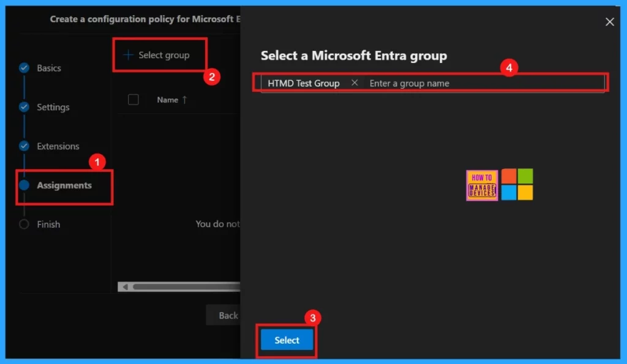The height and width of the screenshot is (364, 627).
Task: Confirm with the blue Select button
Action: [287, 340]
